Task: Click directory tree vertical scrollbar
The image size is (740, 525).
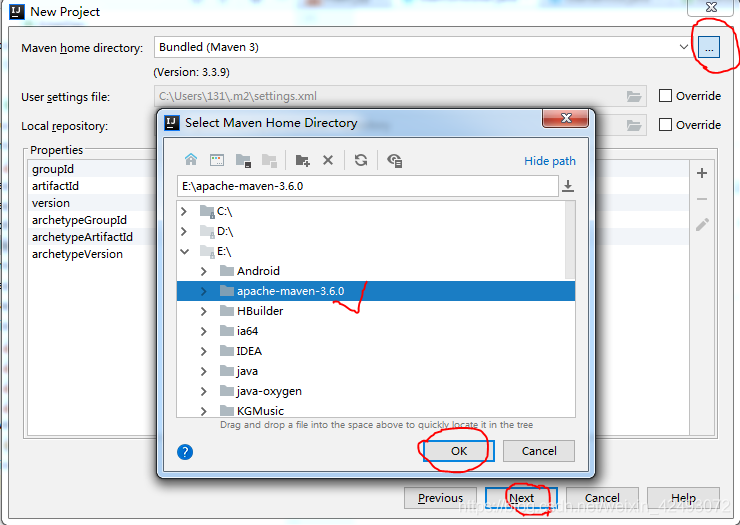Action: [x=570, y=240]
